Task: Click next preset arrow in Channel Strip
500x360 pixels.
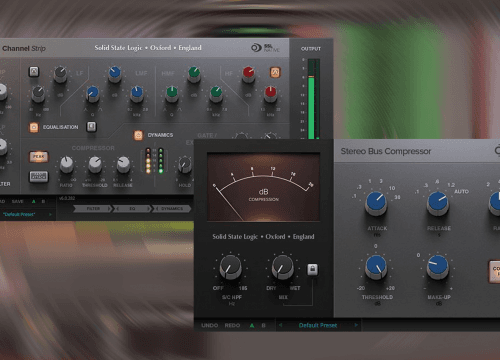Action: click(50, 214)
